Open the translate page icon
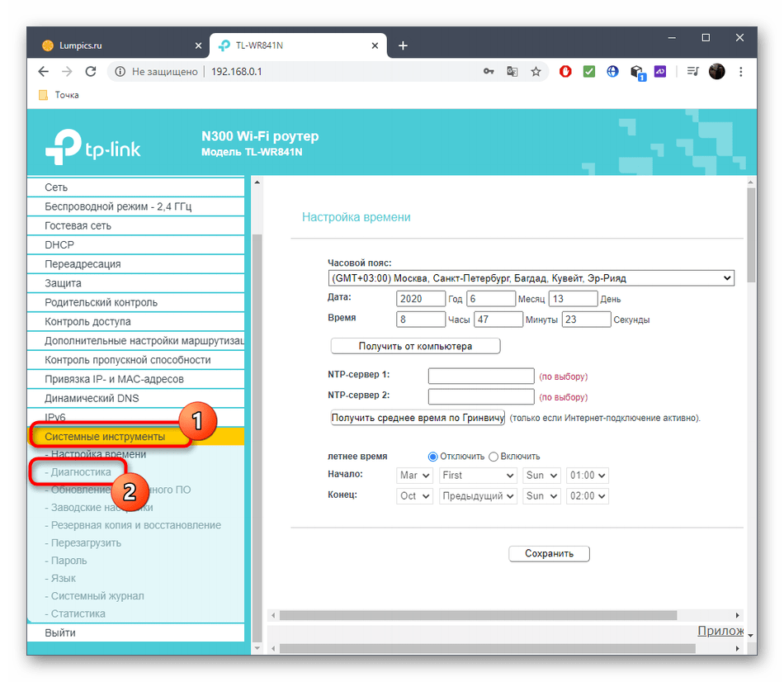Viewport: 784px width, 682px height. (512, 72)
